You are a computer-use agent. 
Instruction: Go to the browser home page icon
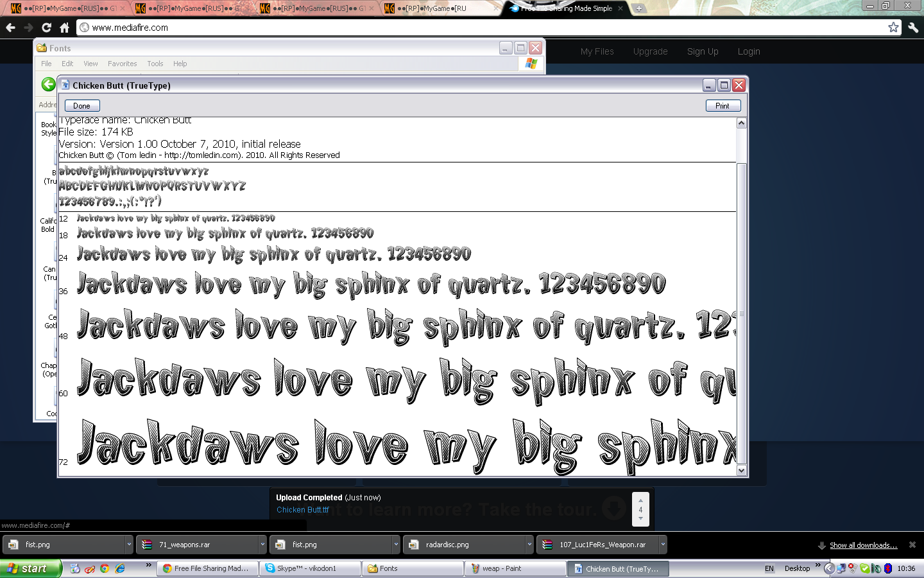[x=64, y=28]
